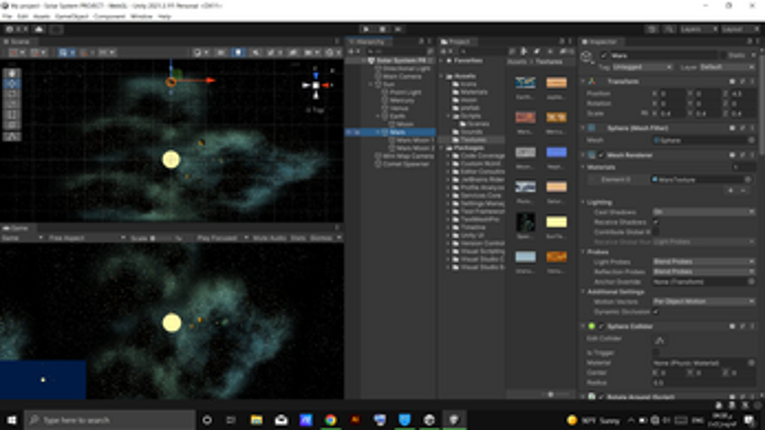The image size is (765, 430).
Task: Collapse the Sun node in Hierarchy
Action: point(371,84)
